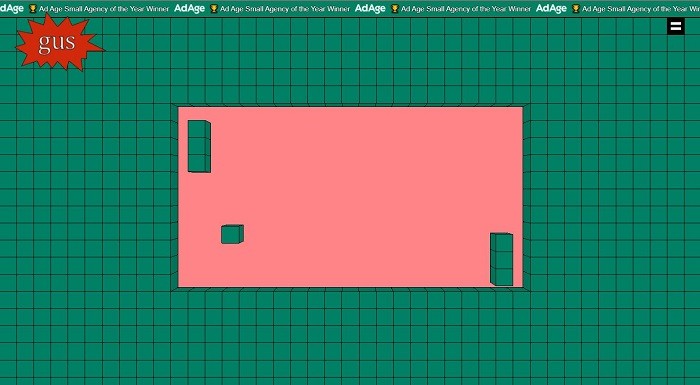Open the hamburger menu icon

click(676, 27)
